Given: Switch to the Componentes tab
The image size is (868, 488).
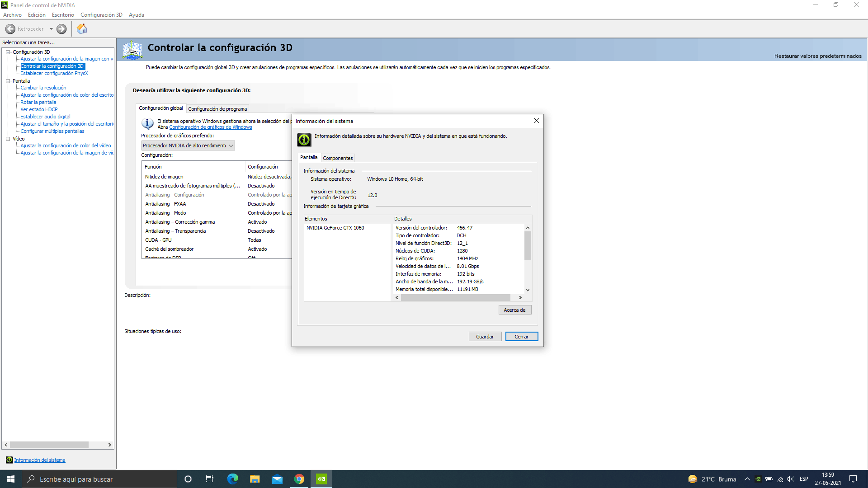Looking at the screenshot, I should coord(338,158).
